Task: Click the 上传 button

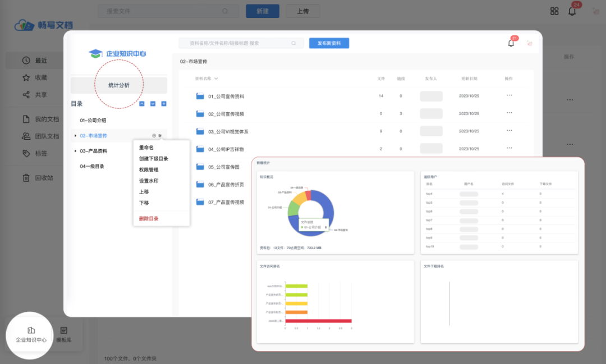Action: [x=302, y=11]
